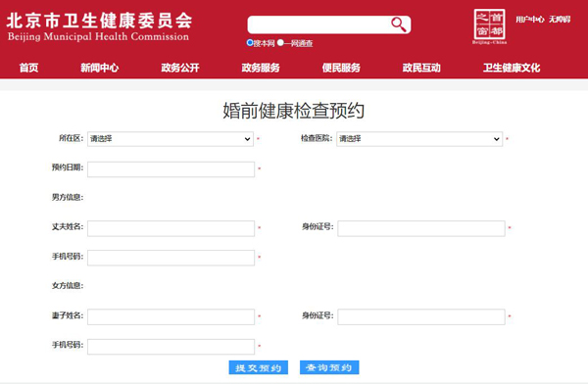
Task: Open the 检查医院 dropdown
Action: pos(419,139)
